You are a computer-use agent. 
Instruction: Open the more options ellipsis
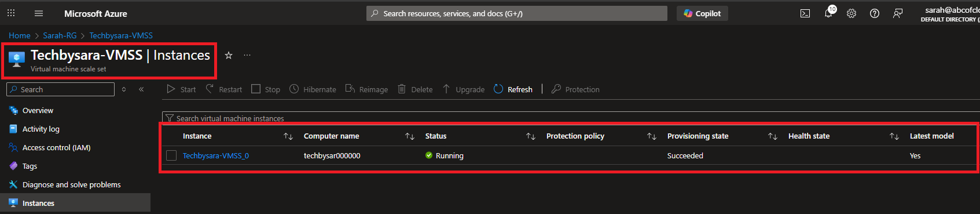click(x=247, y=55)
